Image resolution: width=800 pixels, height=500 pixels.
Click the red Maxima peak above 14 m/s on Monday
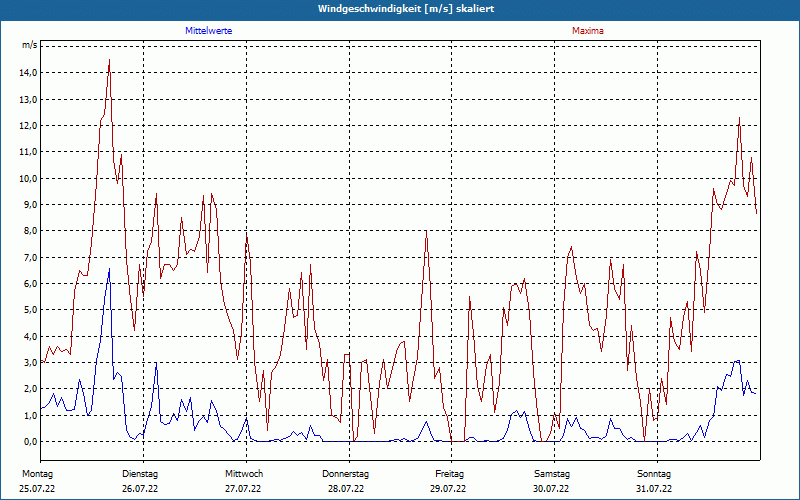pyautogui.click(x=109, y=60)
